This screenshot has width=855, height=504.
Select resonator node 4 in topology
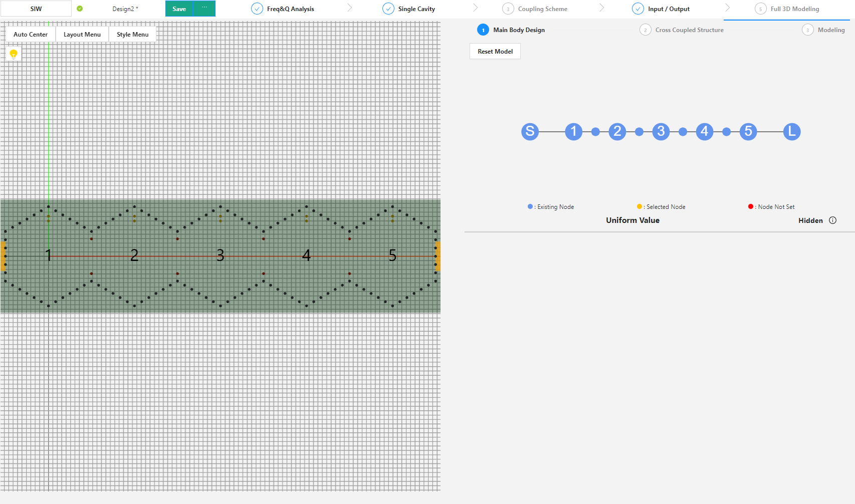point(704,132)
